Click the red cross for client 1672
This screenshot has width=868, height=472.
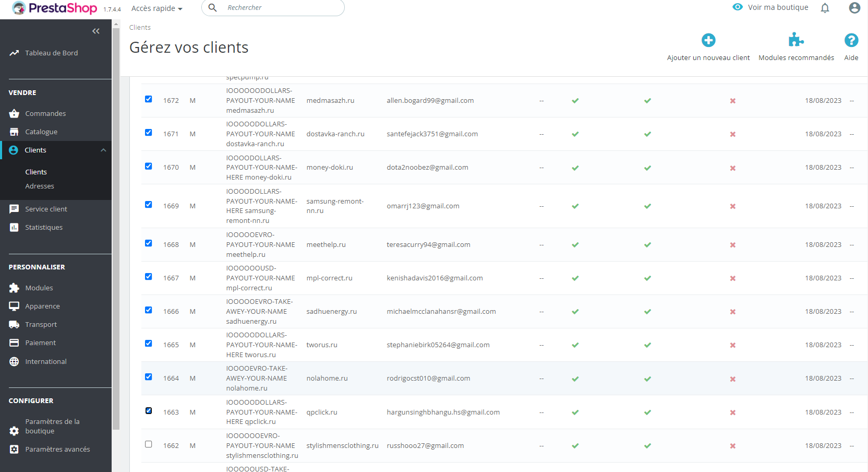[x=732, y=101]
